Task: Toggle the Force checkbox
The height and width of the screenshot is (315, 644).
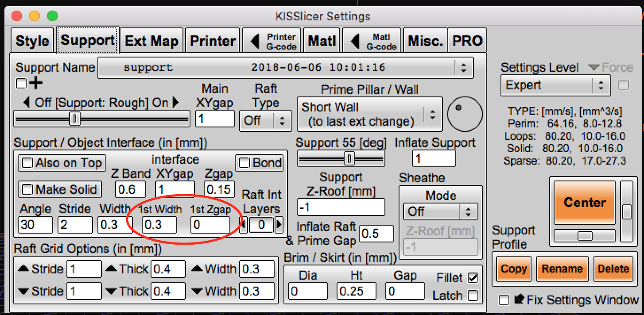Action: [x=623, y=85]
